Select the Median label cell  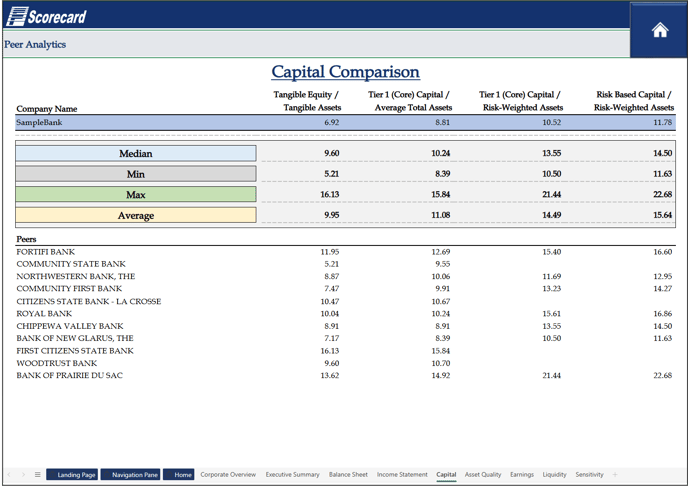pos(136,153)
